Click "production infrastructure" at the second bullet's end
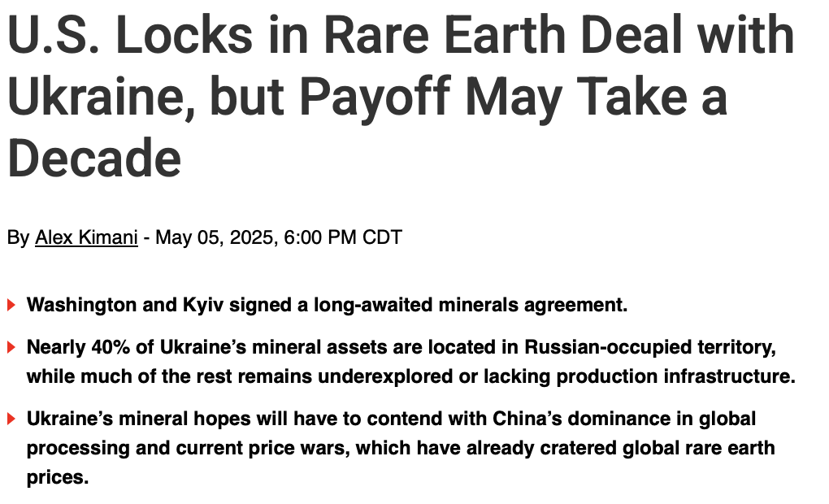This screenshot has width=829, height=504. pos(675,376)
